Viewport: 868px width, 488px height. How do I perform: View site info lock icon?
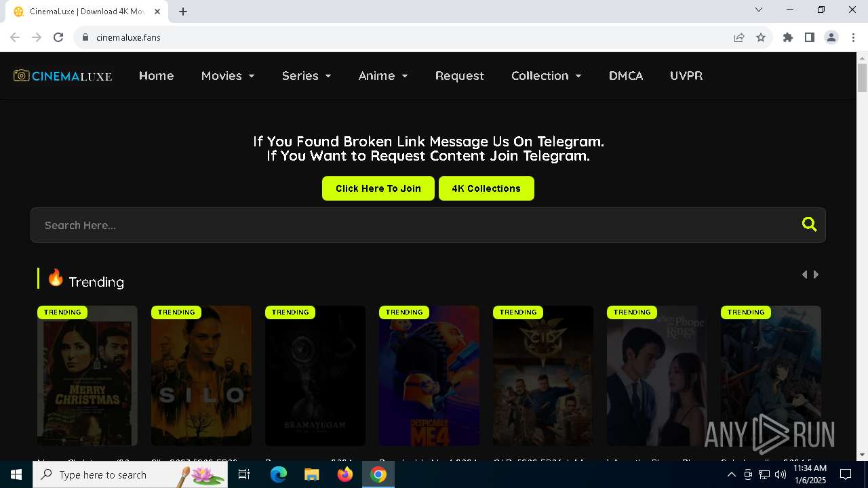click(x=85, y=37)
